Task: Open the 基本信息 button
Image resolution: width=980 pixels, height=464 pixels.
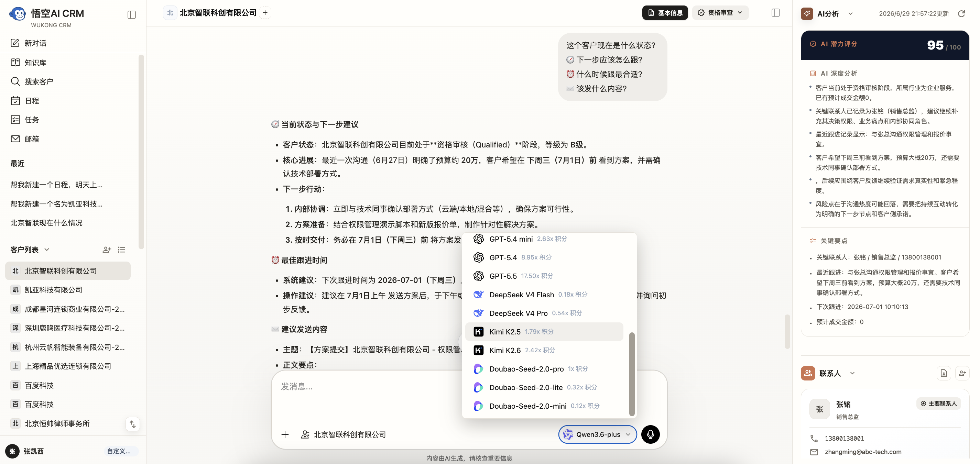Action: (x=665, y=13)
